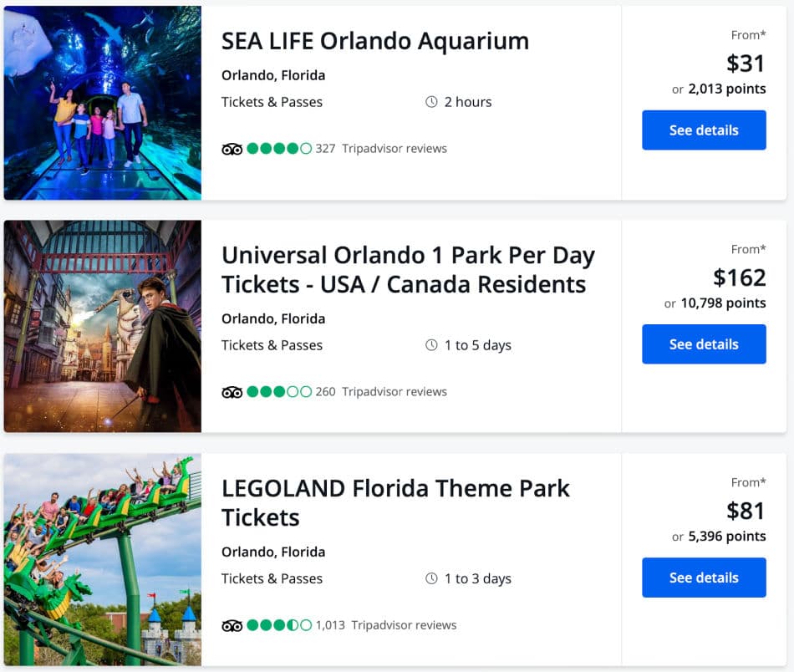This screenshot has width=794, height=672.
Task: Click Tripadvisor owl icon on LEGOLAND listing
Action: (232, 625)
